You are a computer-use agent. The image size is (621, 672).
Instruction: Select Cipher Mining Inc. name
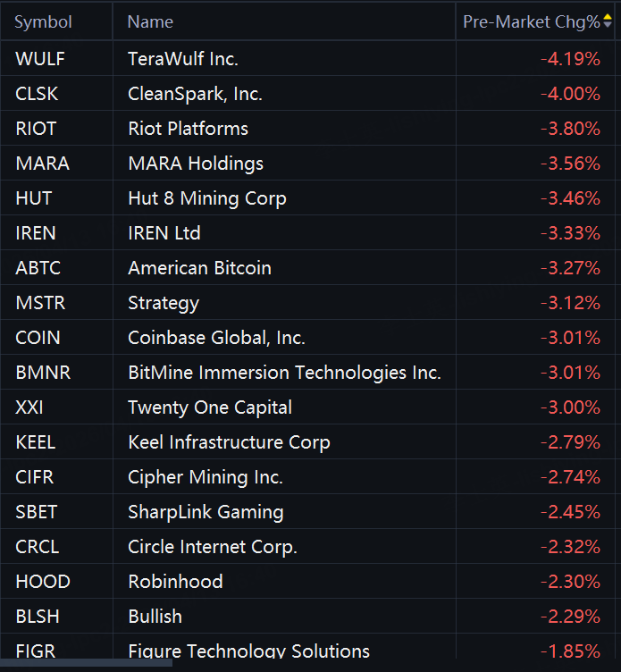(x=206, y=477)
